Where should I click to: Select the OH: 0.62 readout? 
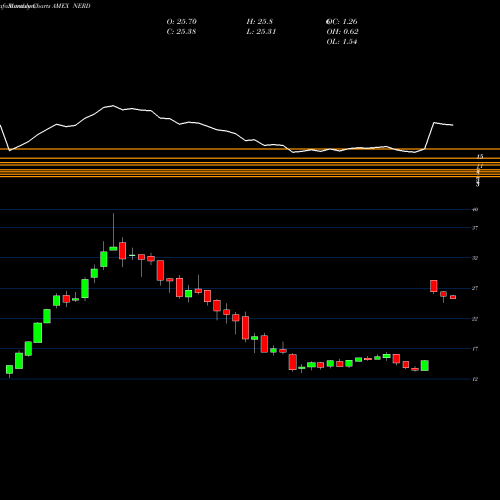342,32
